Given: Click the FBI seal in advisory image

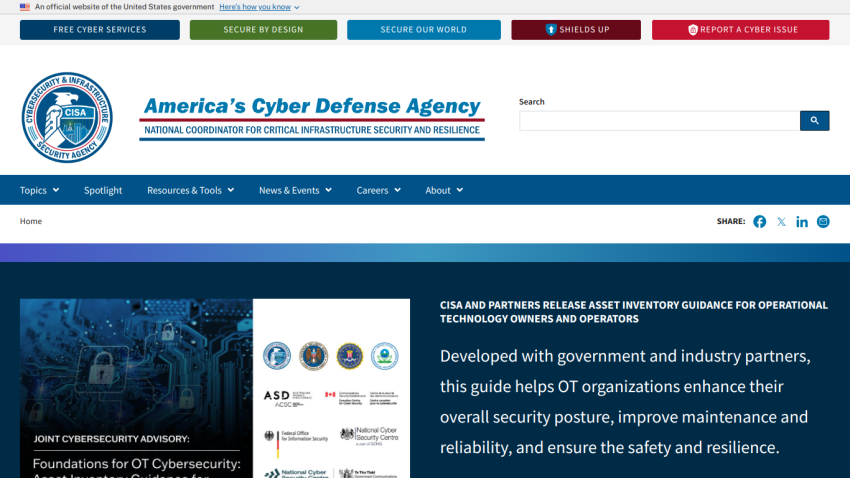Looking at the screenshot, I should (x=350, y=356).
